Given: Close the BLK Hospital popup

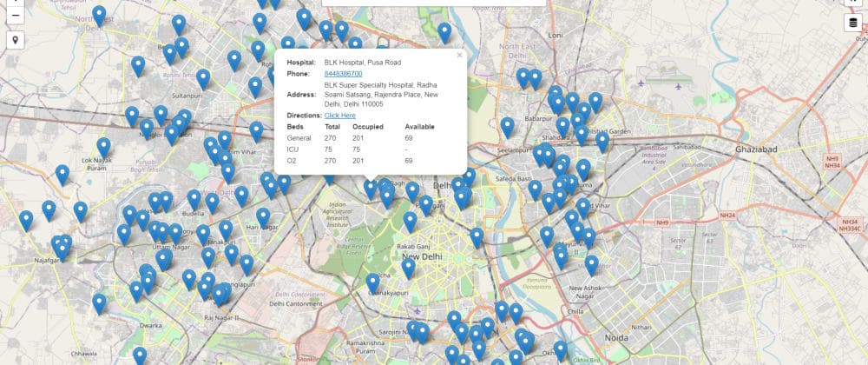Looking at the screenshot, I should [460, 56].
